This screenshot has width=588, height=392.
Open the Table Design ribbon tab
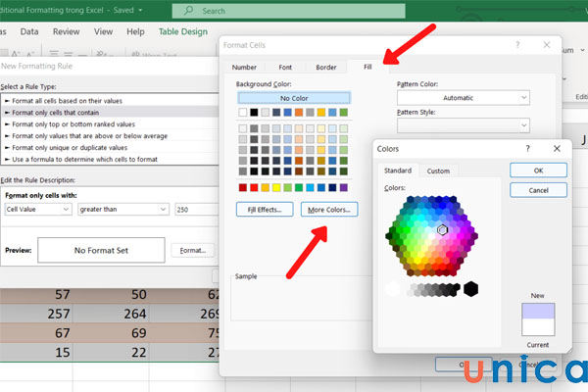tap(182, 31)
